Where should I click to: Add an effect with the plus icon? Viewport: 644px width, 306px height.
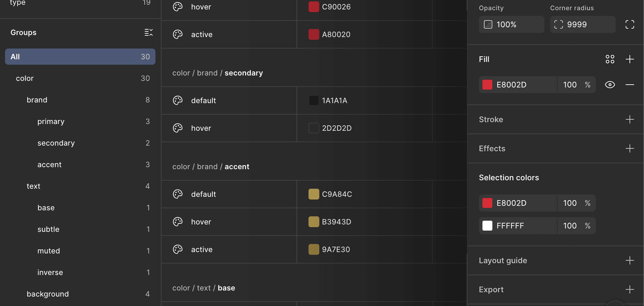(630, 148)
